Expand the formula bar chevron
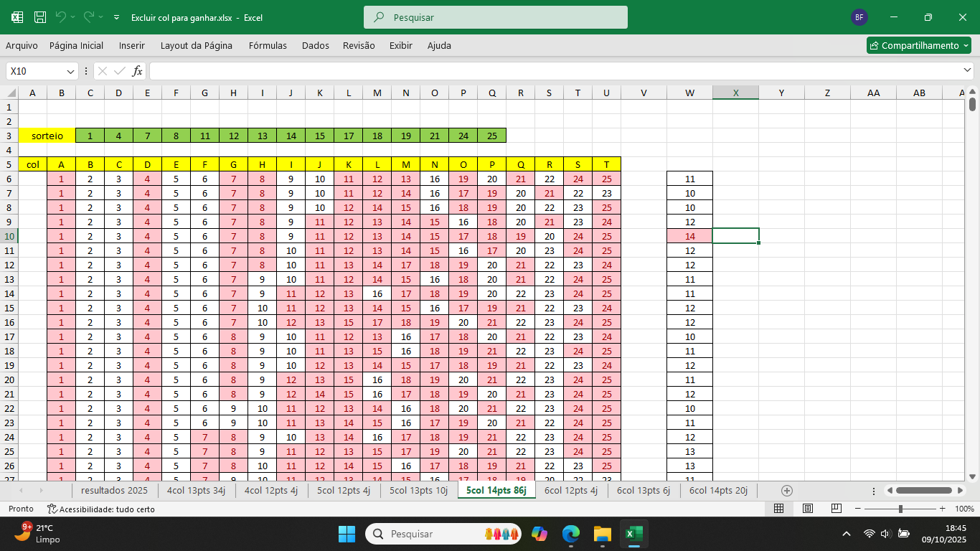 (967, 70)
